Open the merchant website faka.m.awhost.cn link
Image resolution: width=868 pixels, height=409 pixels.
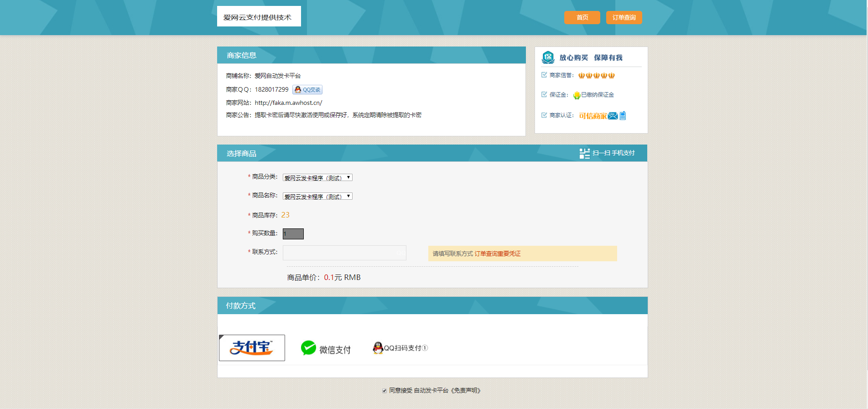[x=288, y=103]
